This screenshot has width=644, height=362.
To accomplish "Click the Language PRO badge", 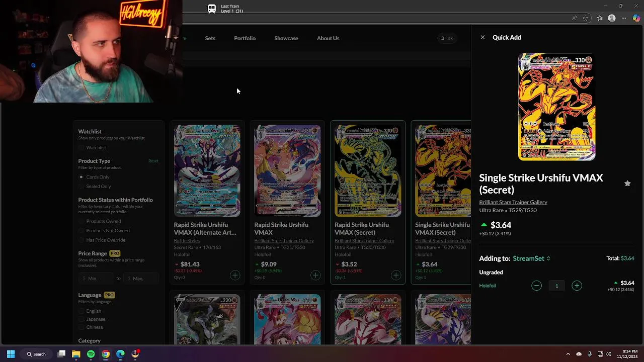I will click(x=109, y=295).
